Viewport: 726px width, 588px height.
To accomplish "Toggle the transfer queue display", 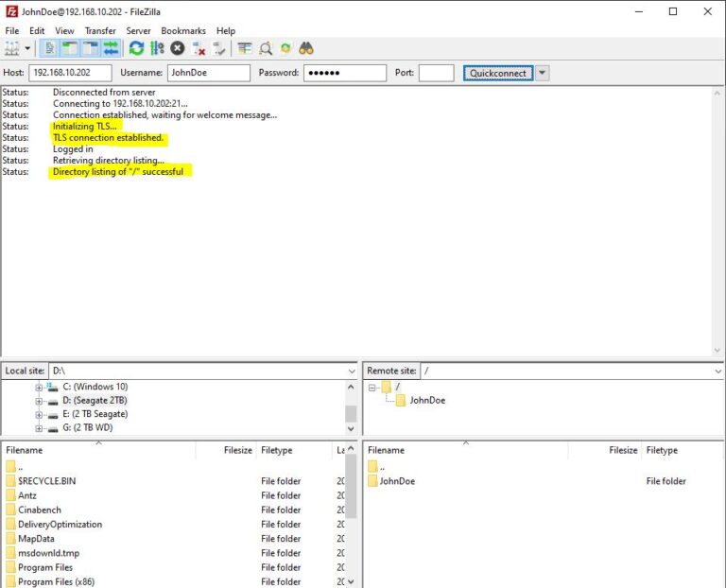I will [112, 48].
